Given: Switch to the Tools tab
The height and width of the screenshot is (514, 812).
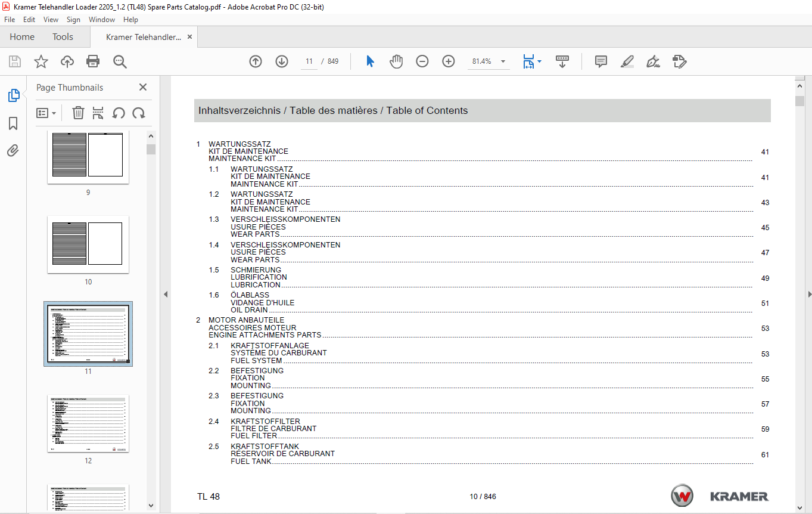Looking at the screenshot, I should pos(63,37).
